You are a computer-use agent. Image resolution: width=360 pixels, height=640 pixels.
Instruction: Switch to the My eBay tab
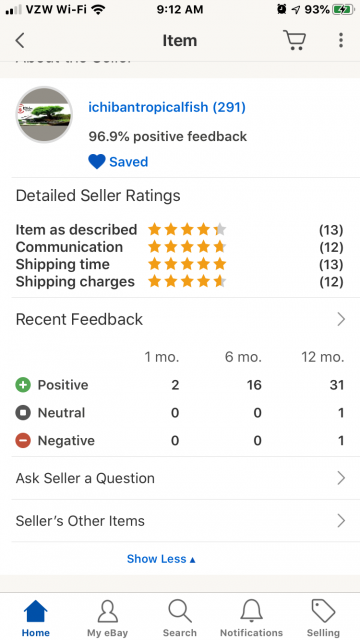coord(107,618)
